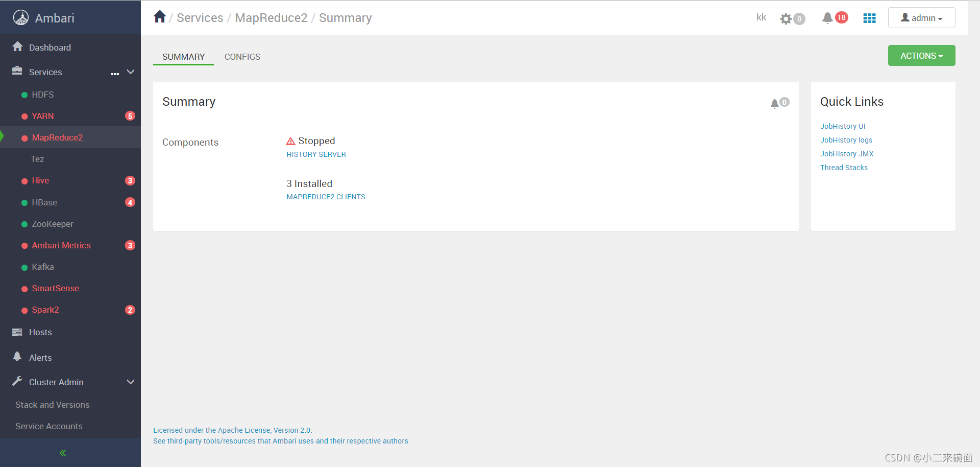Click cluster name kk

click(761, 17)
